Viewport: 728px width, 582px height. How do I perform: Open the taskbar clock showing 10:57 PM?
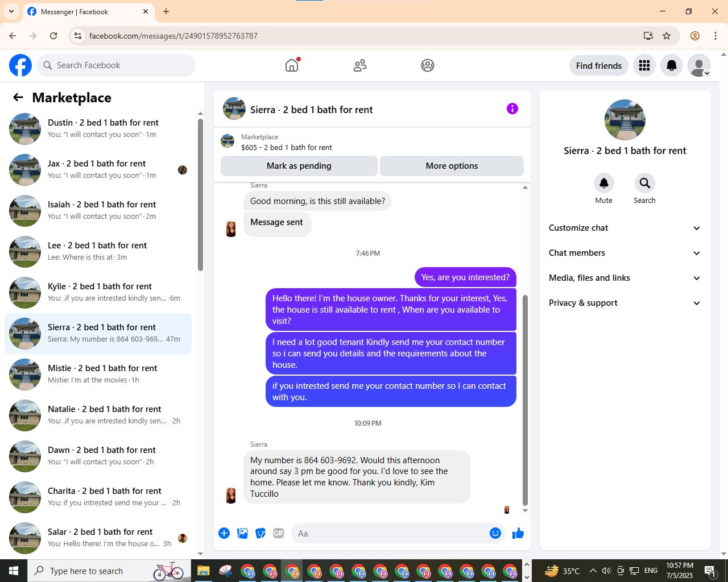[680, 571]
